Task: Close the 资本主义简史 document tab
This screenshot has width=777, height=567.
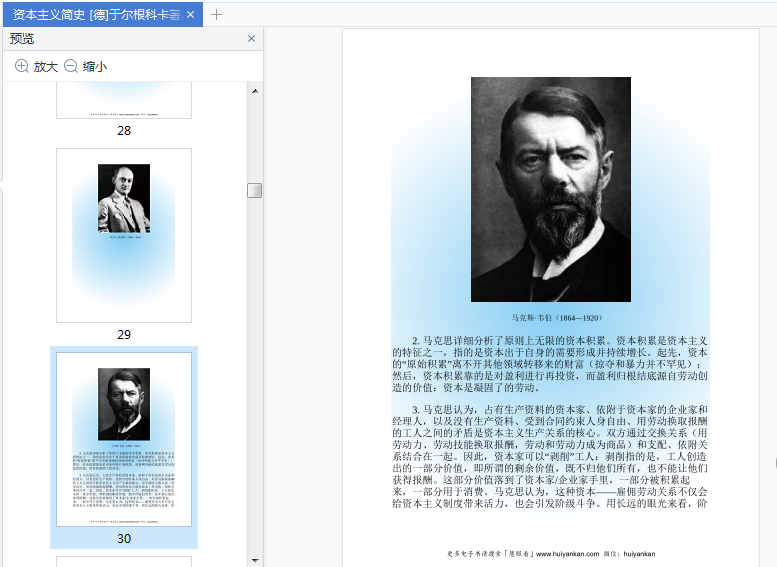Action: tap(190, 15)
